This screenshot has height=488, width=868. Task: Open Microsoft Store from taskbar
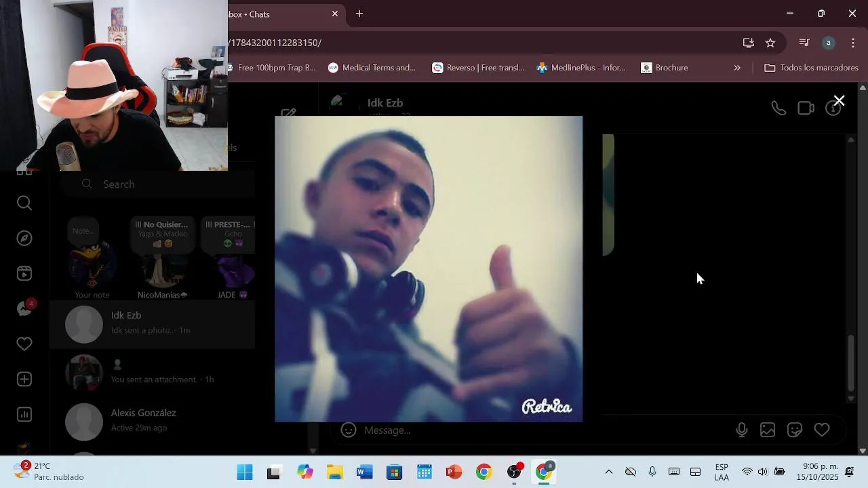(x=395, y=472)
